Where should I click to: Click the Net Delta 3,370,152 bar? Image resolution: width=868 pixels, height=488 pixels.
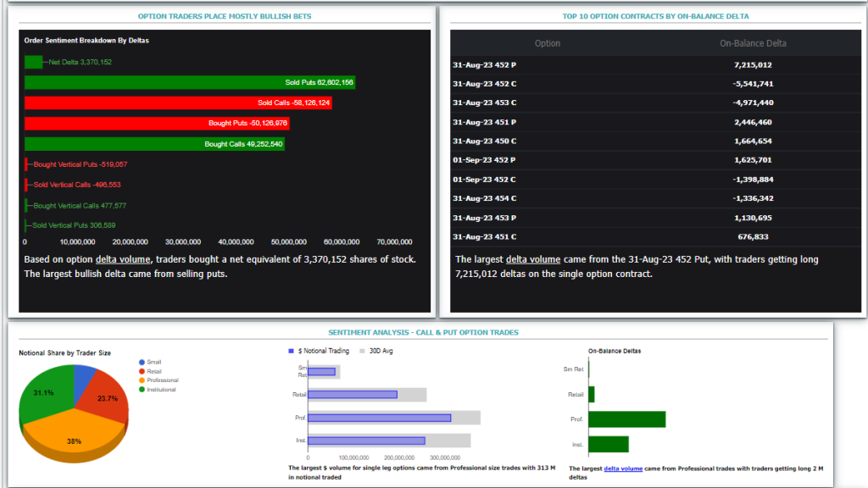coord(33,62)
